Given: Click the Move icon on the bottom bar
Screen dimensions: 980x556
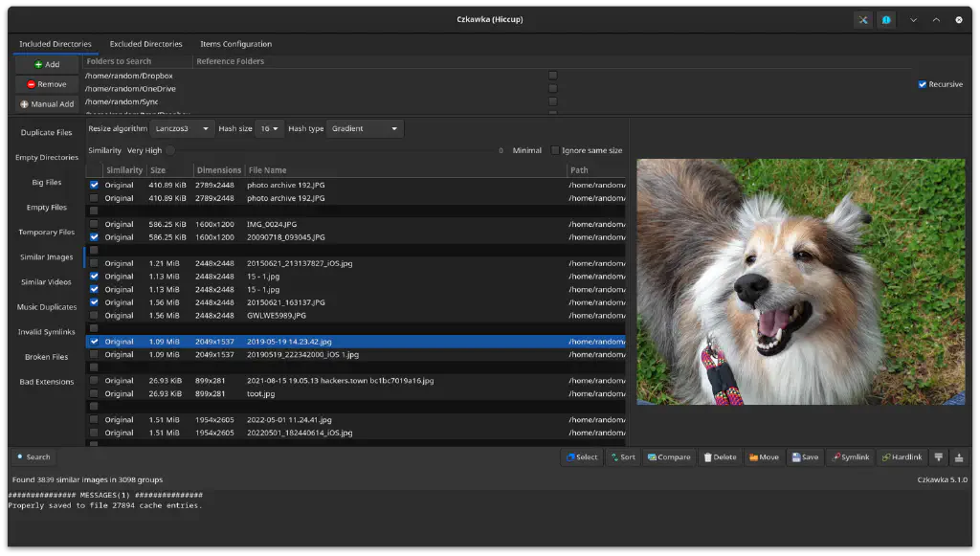Looking at the screenshot, I should click(x=764, y=456).
